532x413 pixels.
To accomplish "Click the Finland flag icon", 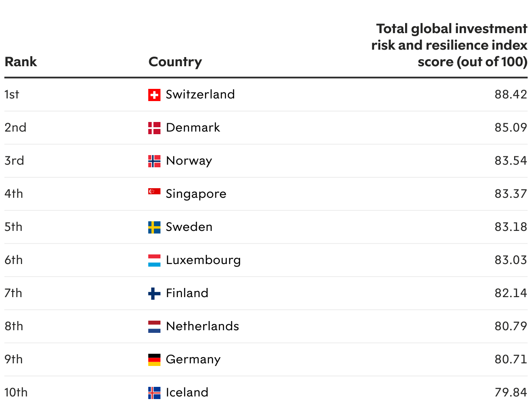I will point(154,294).
